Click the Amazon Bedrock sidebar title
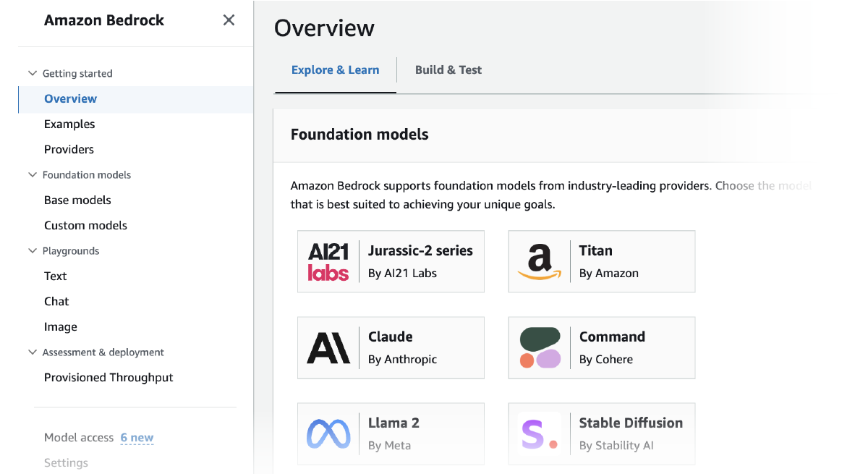This screenshot has height=474, width=868. click(x=104, y=20)
